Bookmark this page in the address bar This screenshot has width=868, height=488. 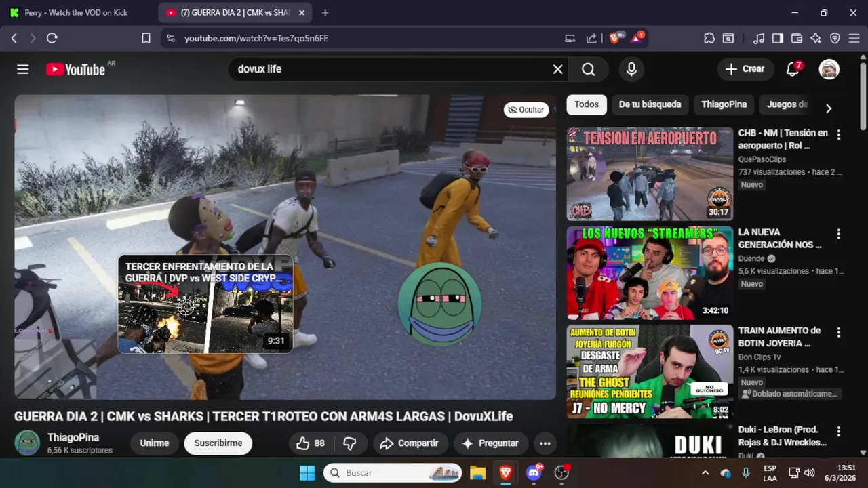tap(146, 39)
